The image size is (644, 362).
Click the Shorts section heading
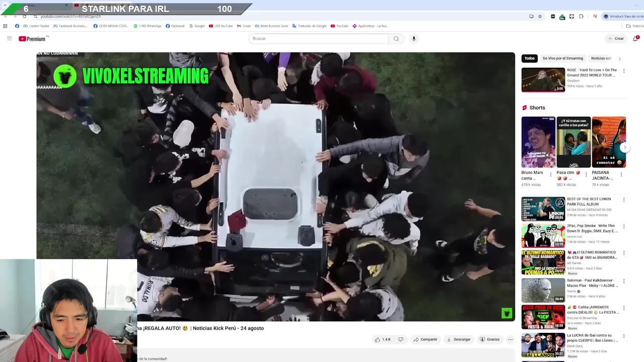(x=537, y=108)
